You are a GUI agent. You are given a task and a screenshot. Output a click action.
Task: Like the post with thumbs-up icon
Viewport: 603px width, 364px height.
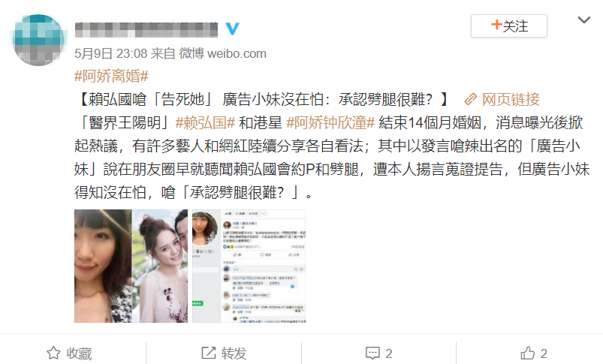pos(528,353)
